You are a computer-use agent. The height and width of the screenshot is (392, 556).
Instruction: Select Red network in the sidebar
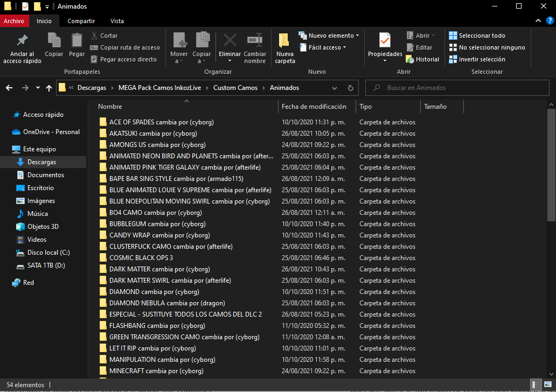coord(23,283)
